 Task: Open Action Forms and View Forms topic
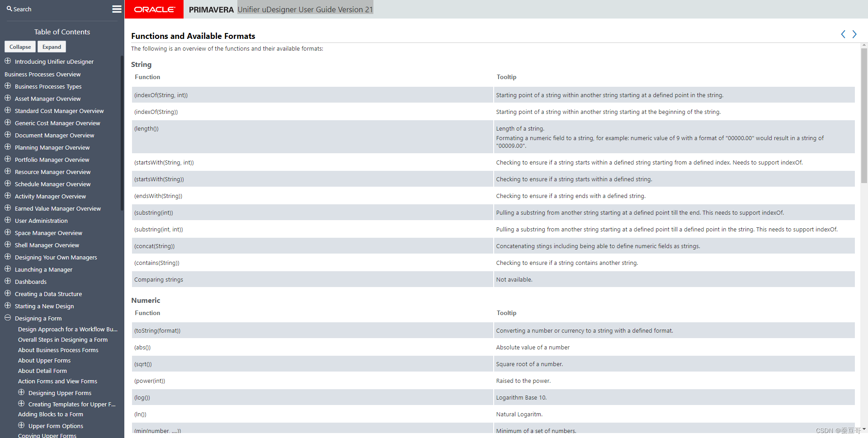[x=57, y=381]
